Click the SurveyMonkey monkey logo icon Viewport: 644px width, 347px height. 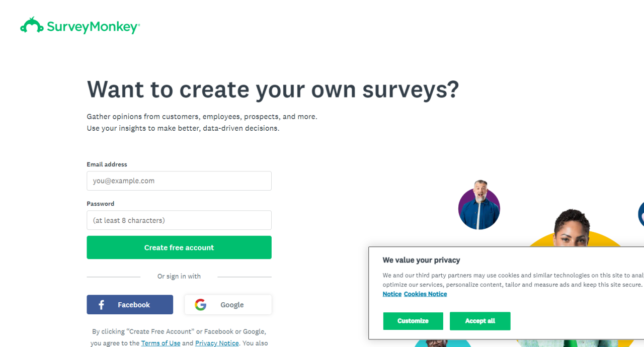[32, 25]
